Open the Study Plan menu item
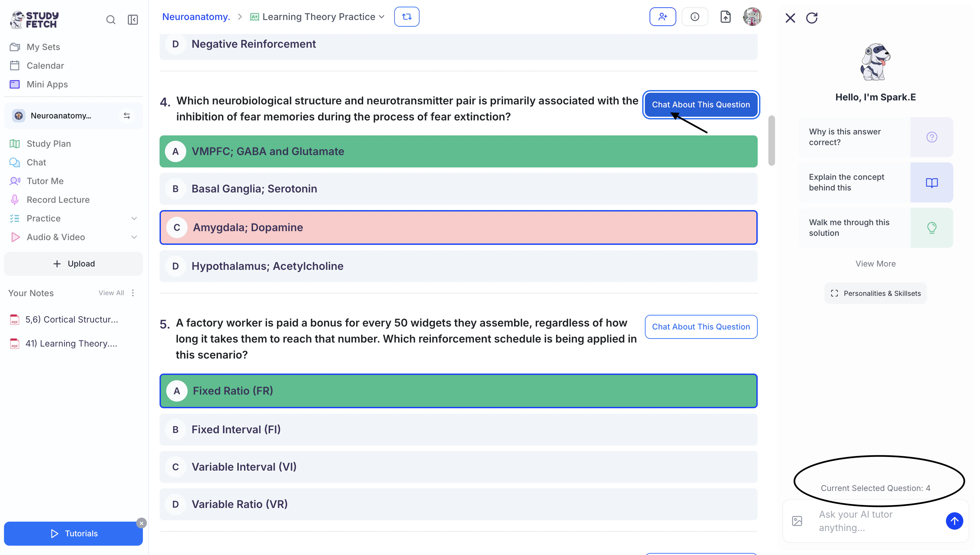Screen dimensions: 980x555 tap(49, 144)
